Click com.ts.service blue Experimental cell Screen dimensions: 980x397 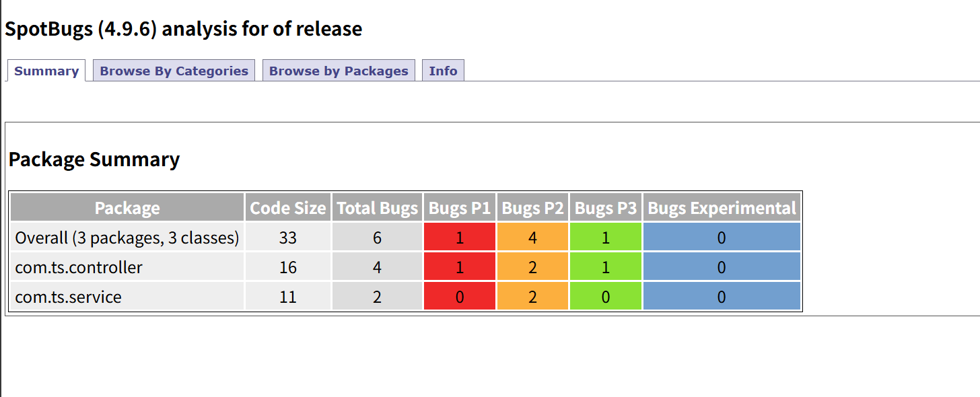click(722, 296)
